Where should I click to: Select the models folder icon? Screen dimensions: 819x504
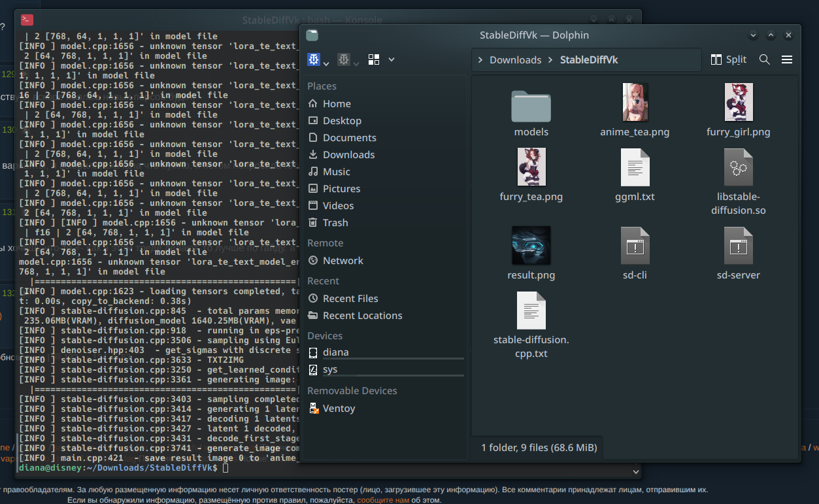531,105
